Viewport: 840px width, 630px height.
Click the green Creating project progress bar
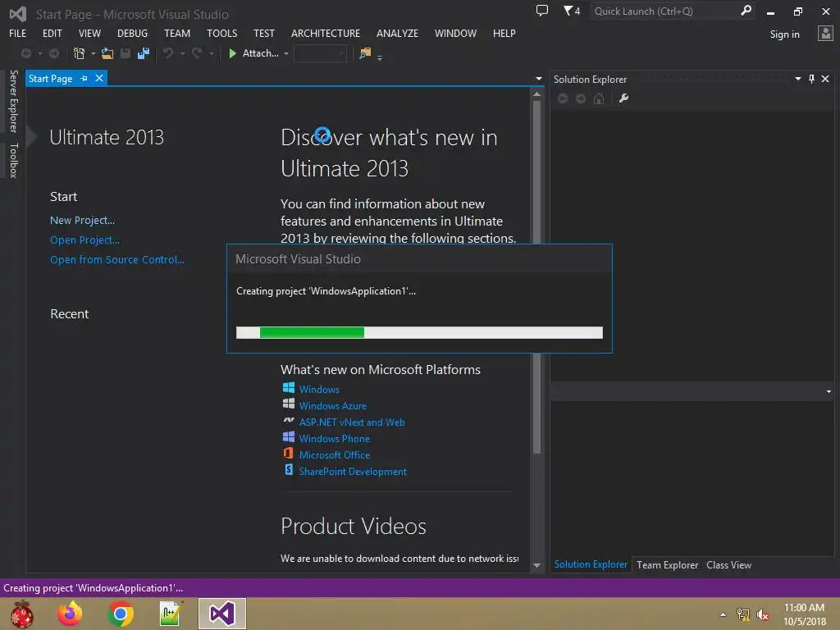coord(419,333)
